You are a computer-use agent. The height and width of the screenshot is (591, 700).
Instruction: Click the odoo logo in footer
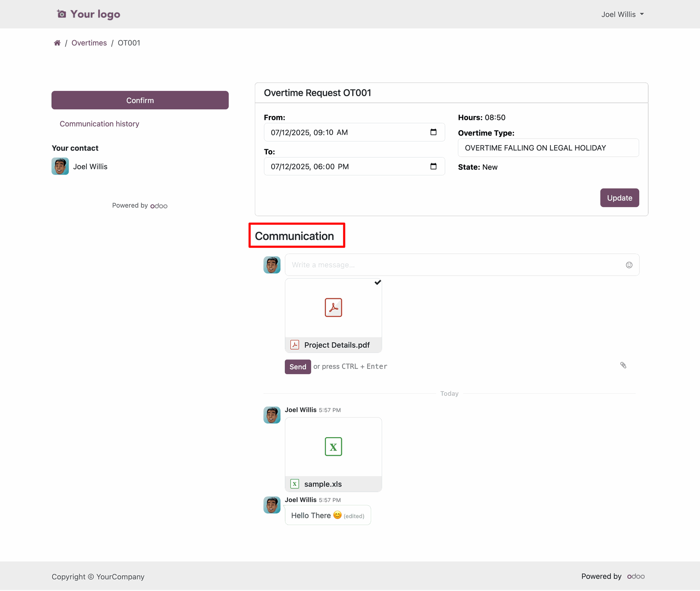pos(636,576)
